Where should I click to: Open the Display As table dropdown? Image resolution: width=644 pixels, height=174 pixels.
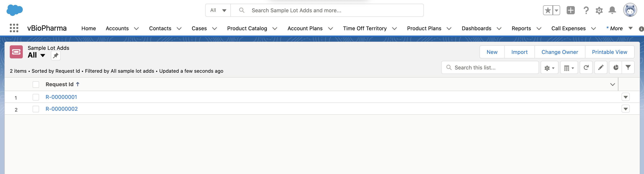tap(569, 68)
